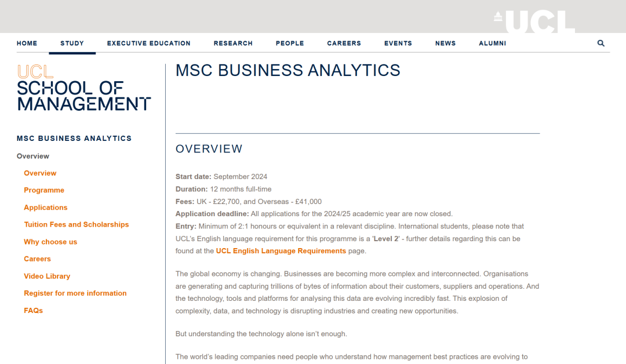
Task: Open Tuition Fees and Scholarships link
Action: (x=77, y=225)
